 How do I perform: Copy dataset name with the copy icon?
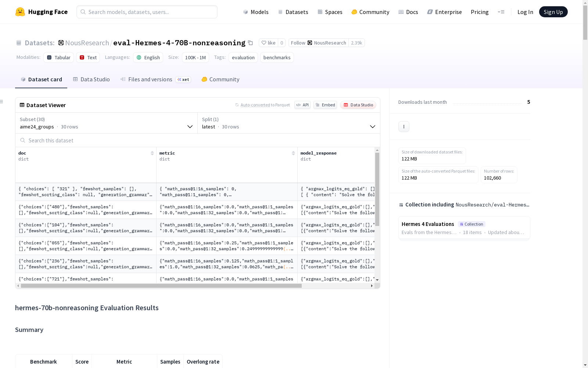pyautogui.click(x=250, y=43)
